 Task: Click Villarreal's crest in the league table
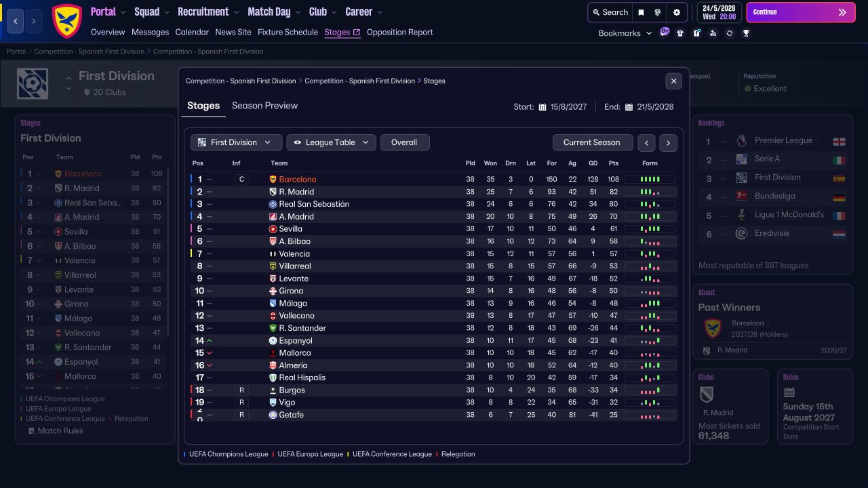coord(273,266)
